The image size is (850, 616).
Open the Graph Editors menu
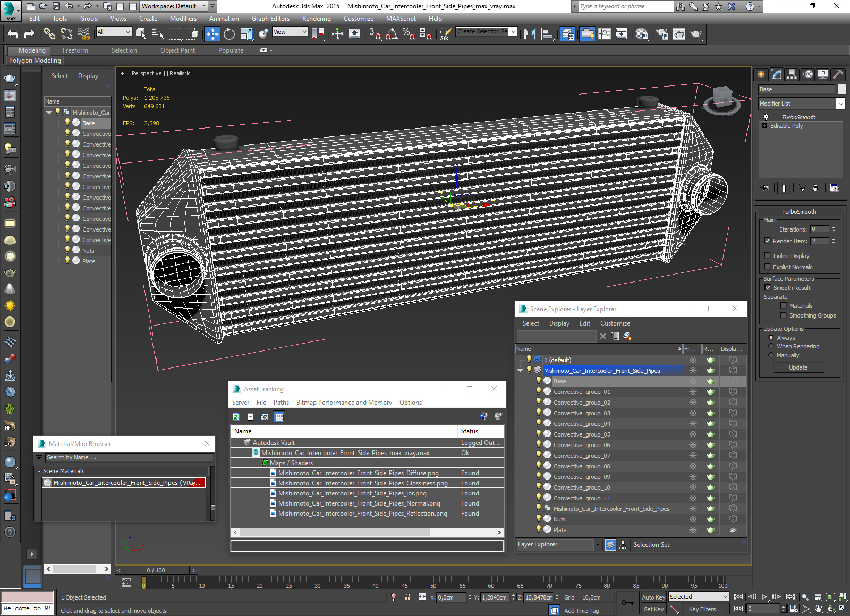pos(270,19)
